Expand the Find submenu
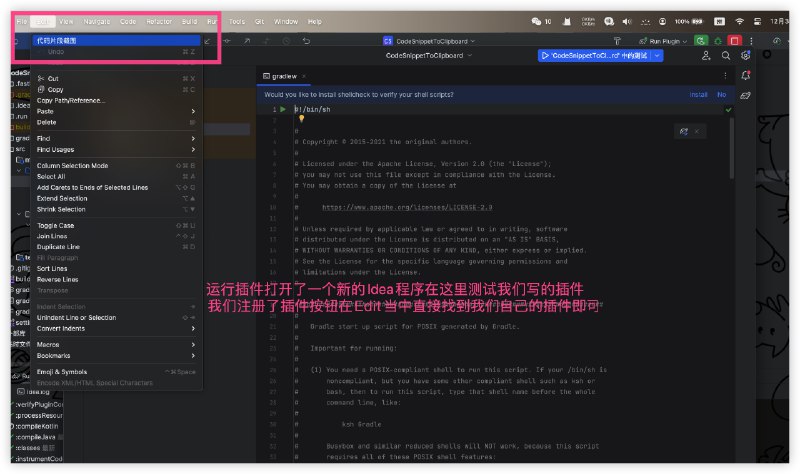Viewport: 800px width, 474px height. tap(44, 138)
